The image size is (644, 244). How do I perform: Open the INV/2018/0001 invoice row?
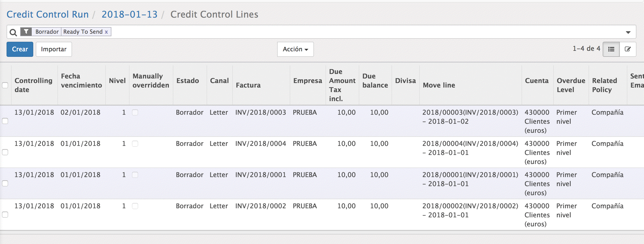pyautogui.click(x=261, y=175)
